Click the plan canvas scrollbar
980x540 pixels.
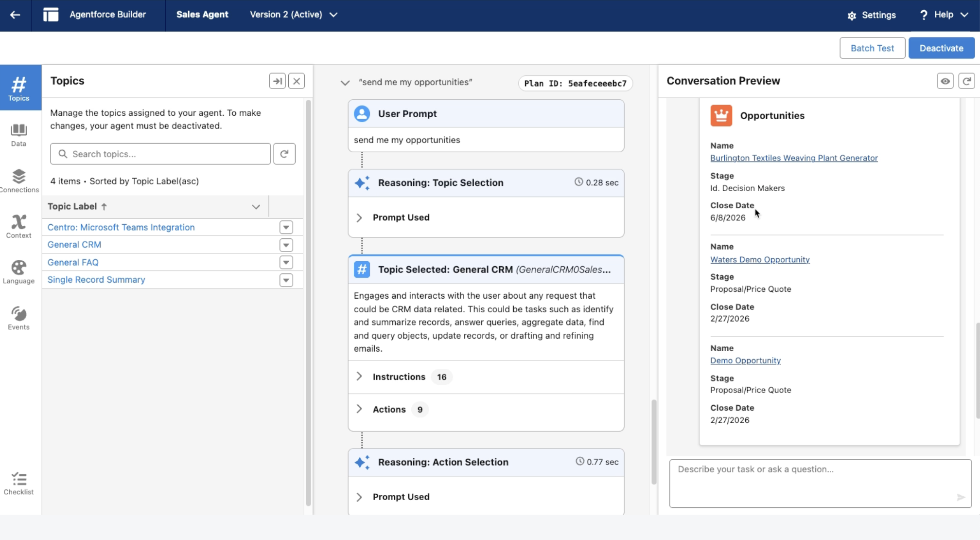click(654, 442)
